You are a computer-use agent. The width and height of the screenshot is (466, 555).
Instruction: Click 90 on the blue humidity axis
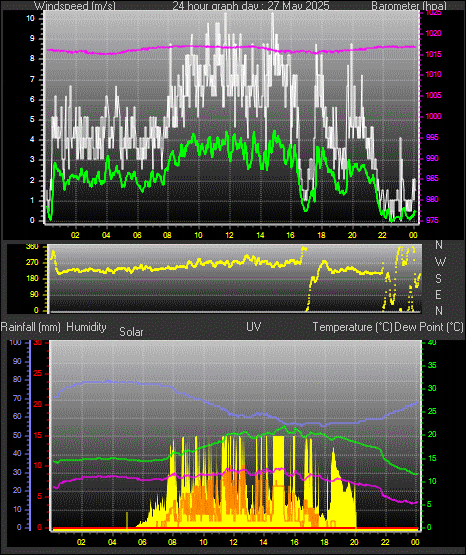click(17, 361)
